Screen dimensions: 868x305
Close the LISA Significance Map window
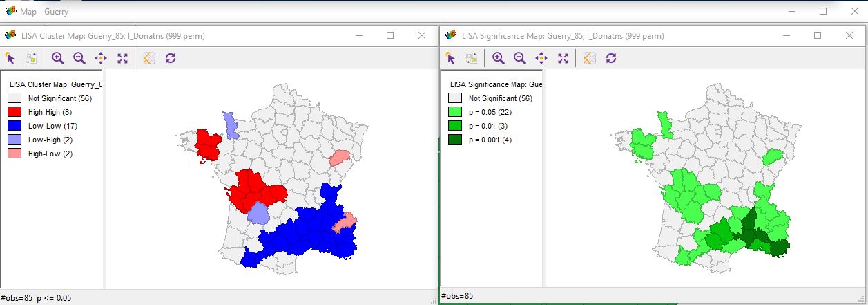point(849,35)
